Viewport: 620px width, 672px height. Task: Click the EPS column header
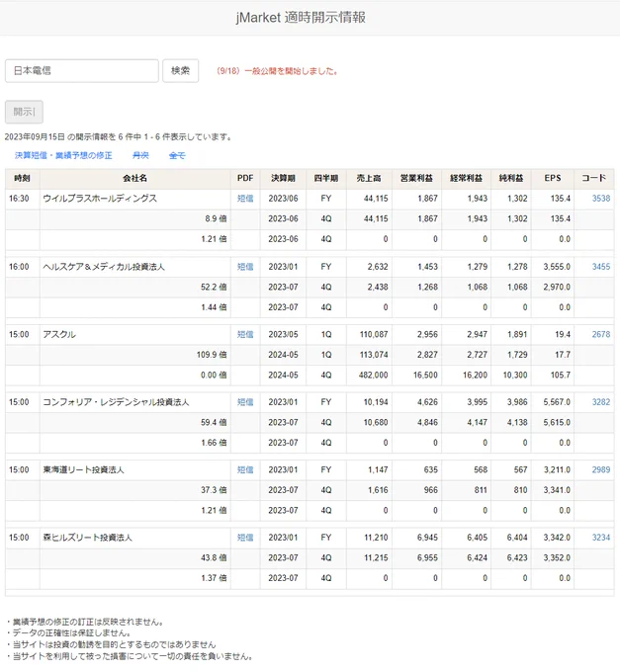click(x=553, y=178)
